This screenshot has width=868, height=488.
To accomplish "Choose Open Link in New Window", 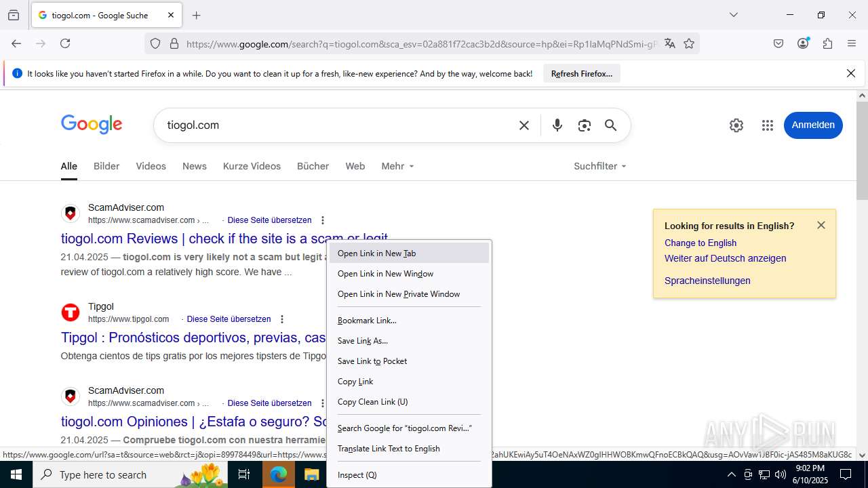I will pyautogui.click(x=409, y=274).
